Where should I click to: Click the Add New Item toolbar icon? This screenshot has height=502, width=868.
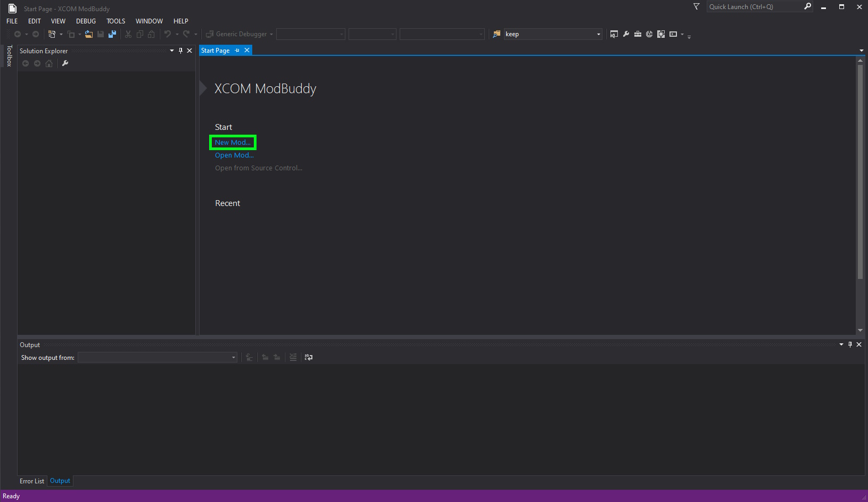click(x=71, y=34)
